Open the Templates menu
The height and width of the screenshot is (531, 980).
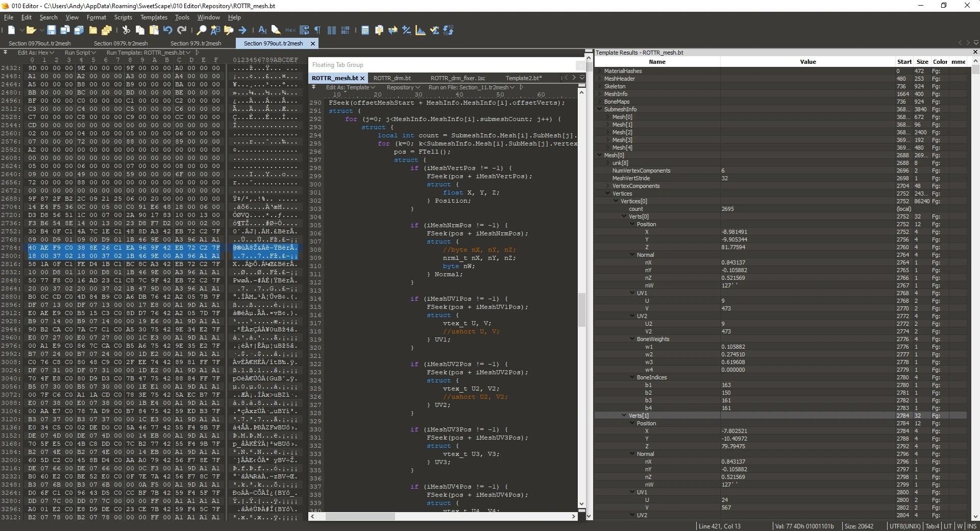154,17
